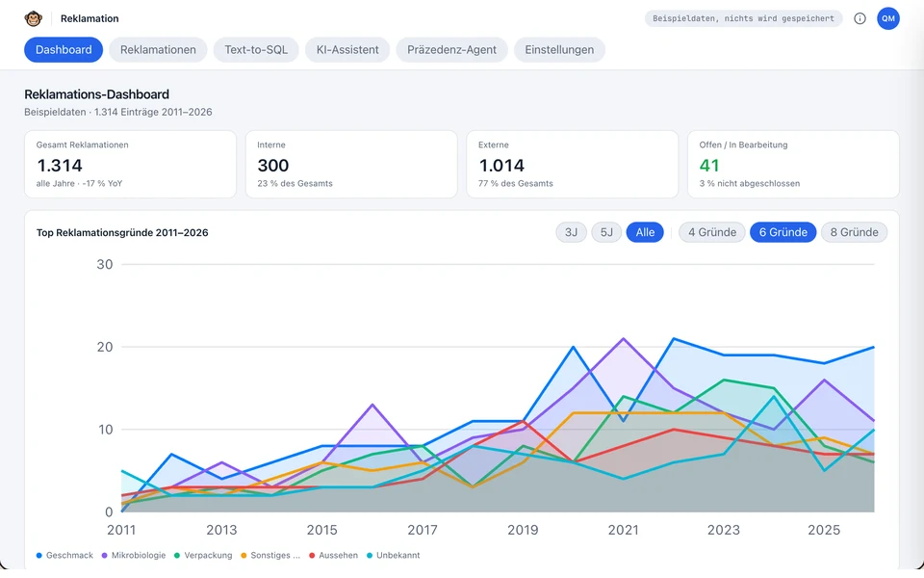This screenshot has height=578, width=924.
Task: Click the Beispieldaten notice badge
Action: [x=743, y=18]
